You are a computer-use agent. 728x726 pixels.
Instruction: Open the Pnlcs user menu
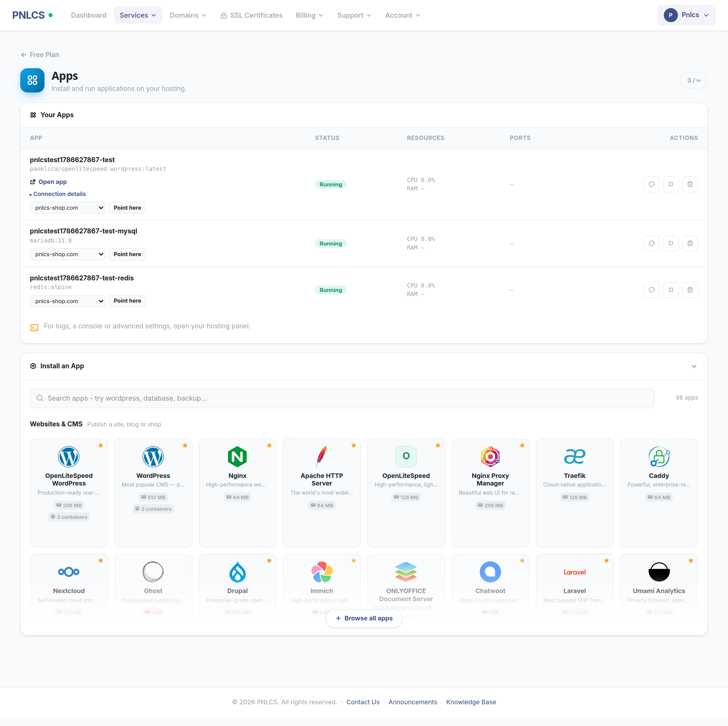(686, 15)
